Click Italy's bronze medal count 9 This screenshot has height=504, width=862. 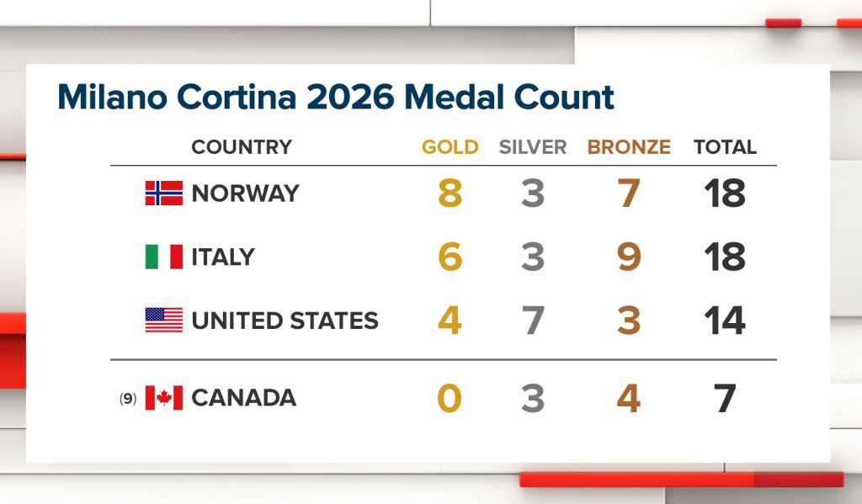pos(629,257)
